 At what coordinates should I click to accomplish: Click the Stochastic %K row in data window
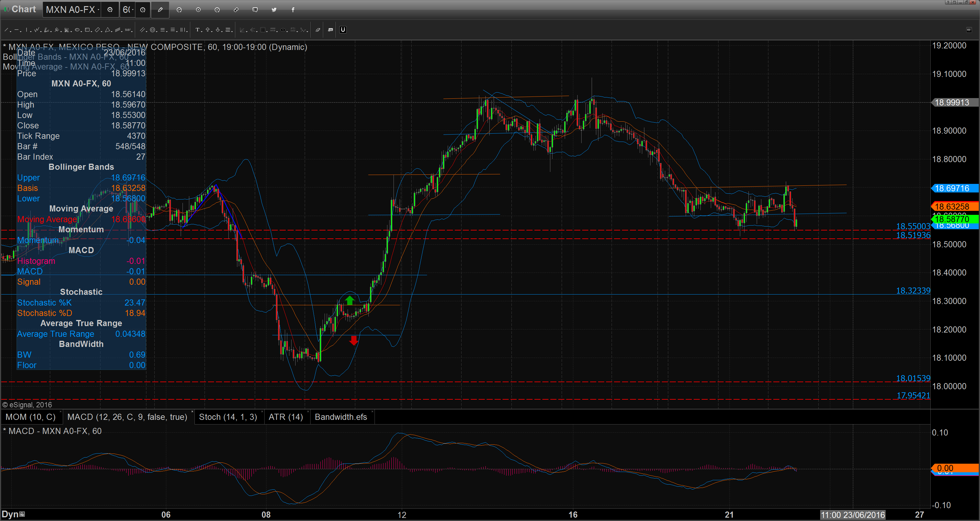(x=81, y=303)
